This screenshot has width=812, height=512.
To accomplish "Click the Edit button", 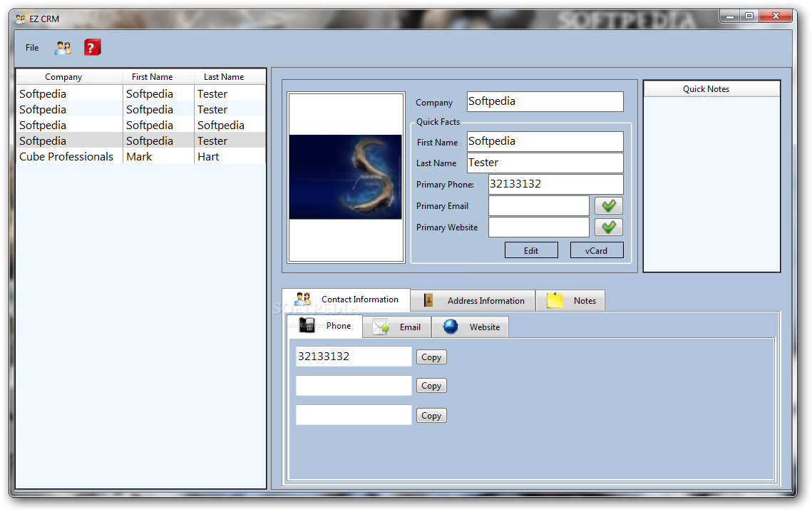I will click(x=531, y=250).
